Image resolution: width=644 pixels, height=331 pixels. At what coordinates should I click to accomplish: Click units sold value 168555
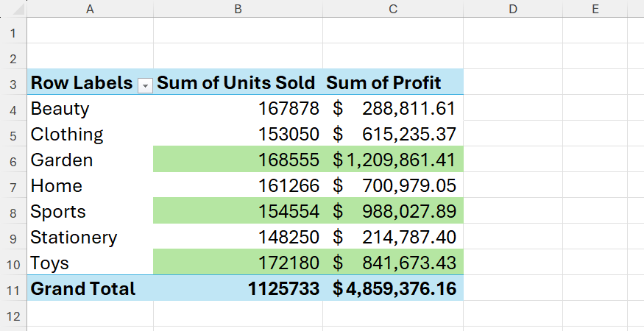coord(289,160)
